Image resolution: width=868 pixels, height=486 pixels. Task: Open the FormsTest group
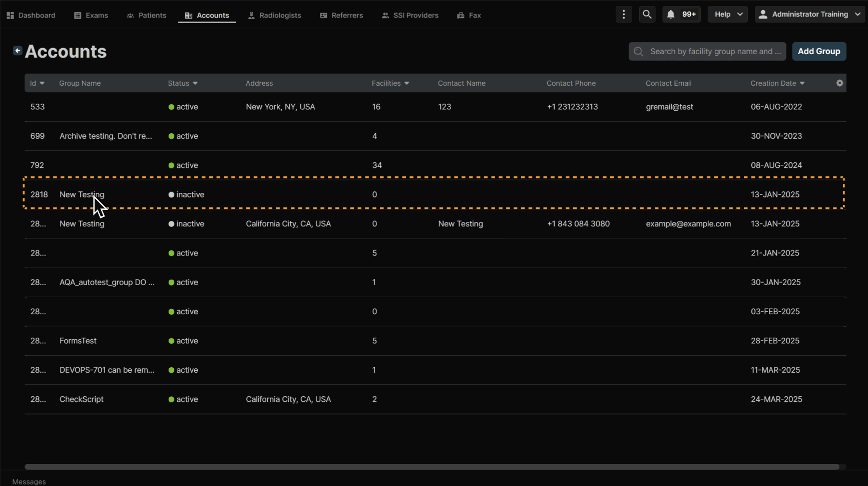tap(436, 341)
